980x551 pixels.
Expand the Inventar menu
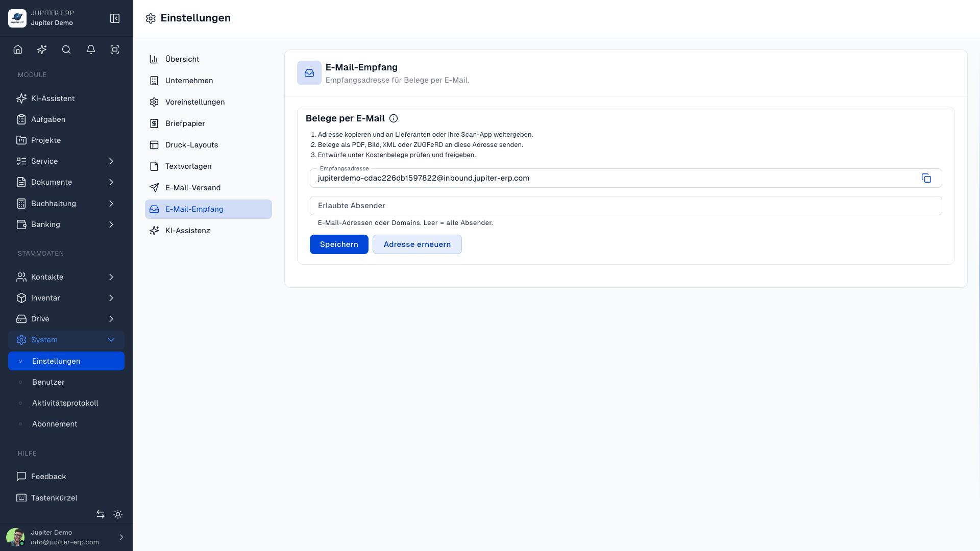pyautogui.click(x=66, y=298)
